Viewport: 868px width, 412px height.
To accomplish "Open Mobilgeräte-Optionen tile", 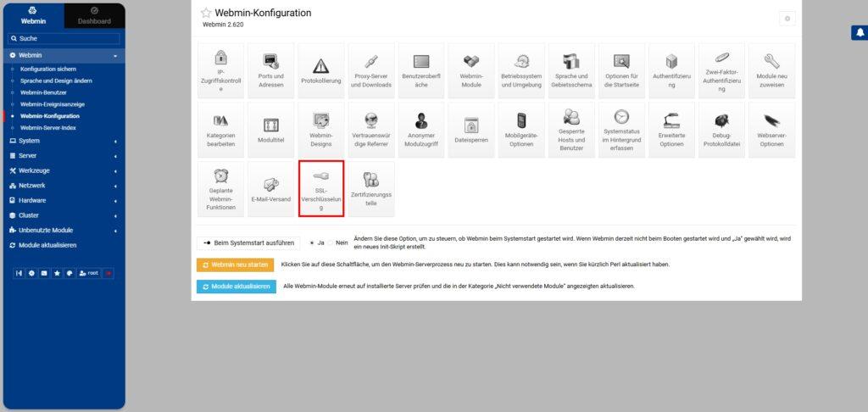I will pos(521,130).
